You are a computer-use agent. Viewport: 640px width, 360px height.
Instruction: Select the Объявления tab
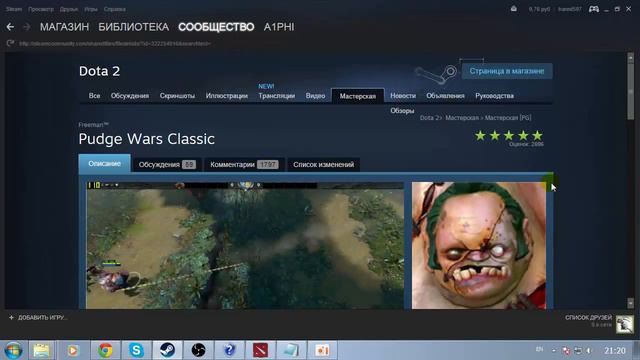[x=445, y=96]
